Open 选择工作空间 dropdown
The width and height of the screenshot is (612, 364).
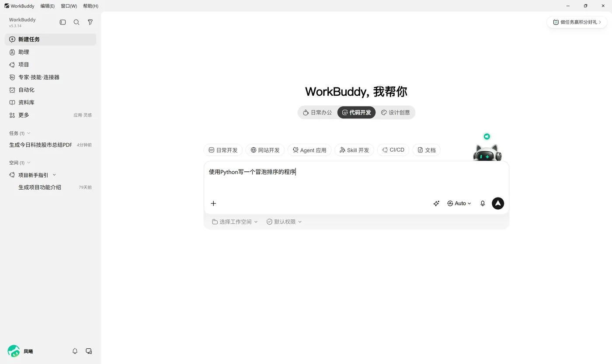(x=235, y=222)
